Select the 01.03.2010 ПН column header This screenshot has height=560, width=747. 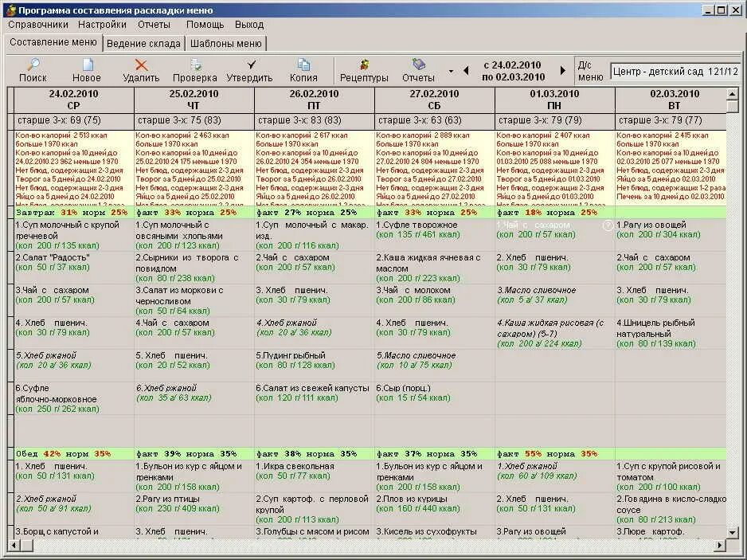[x=554, y=100]
